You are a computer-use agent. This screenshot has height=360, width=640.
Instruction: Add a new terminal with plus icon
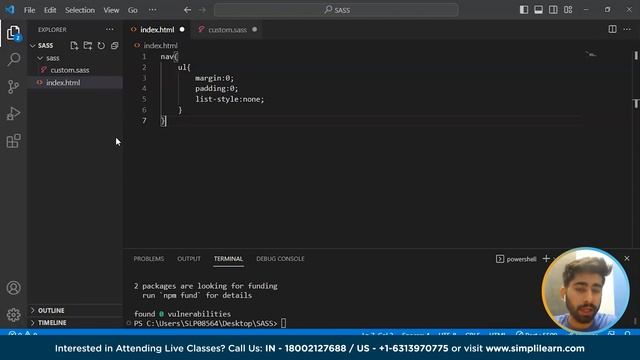546,258
